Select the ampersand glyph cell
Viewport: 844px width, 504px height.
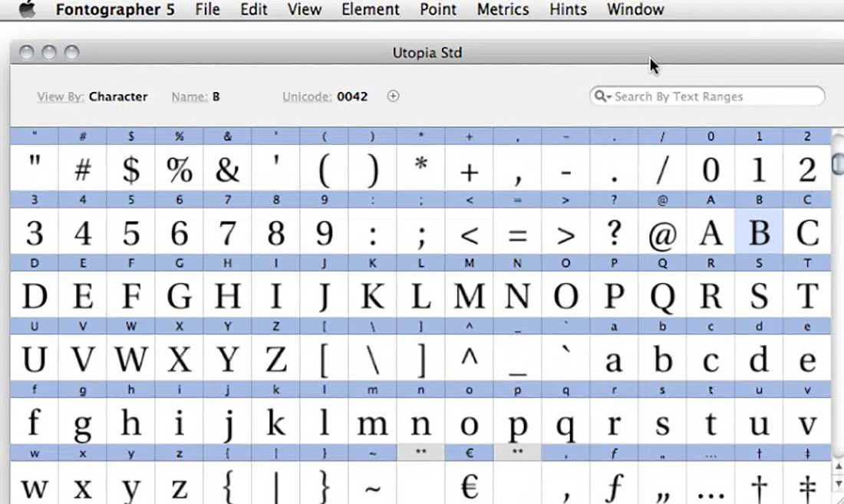click(x=227, y=170)
